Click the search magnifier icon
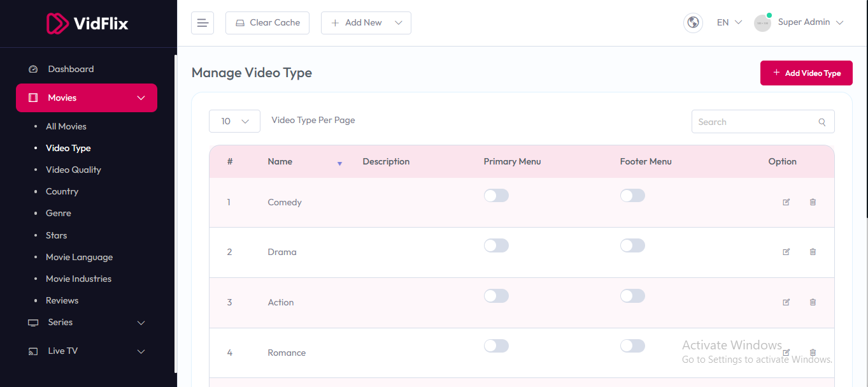Viewport: 868px width, 387px height. 822,122
